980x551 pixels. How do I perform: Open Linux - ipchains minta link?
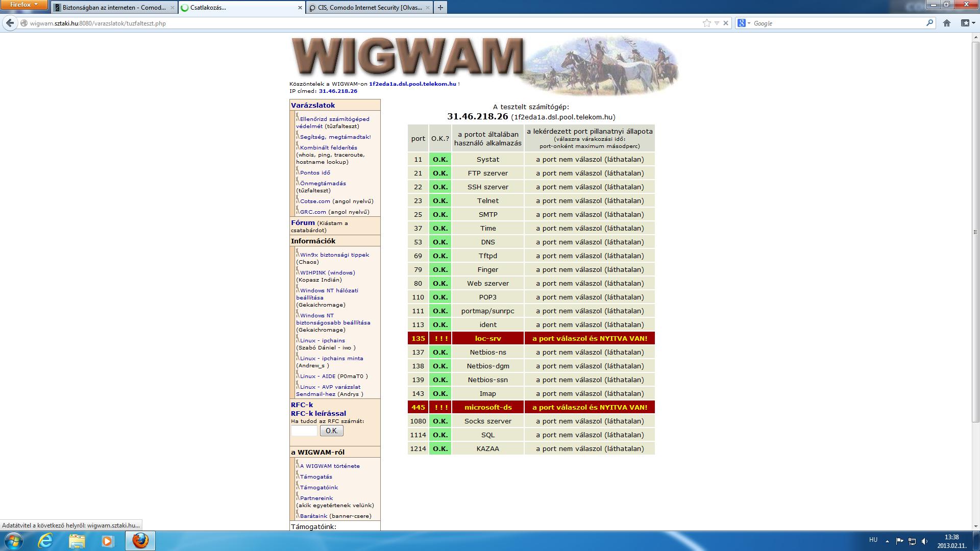[x=332, y=358]
